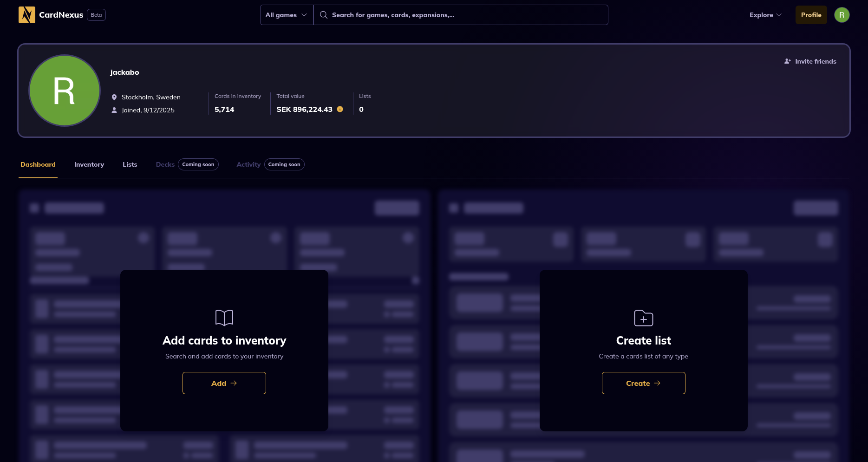Click the Invite friends person icon
The height and width of the screenshot is (462, 868).
(788, 61)
